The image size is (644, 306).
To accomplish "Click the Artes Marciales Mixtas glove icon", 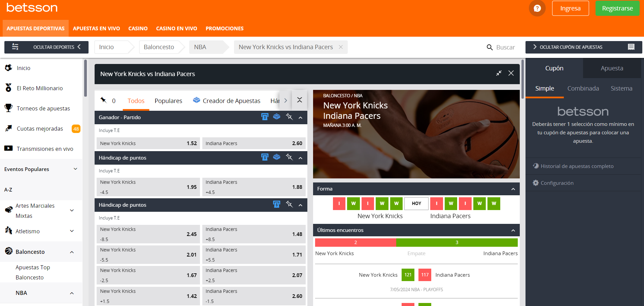I will tap(9, 210).
